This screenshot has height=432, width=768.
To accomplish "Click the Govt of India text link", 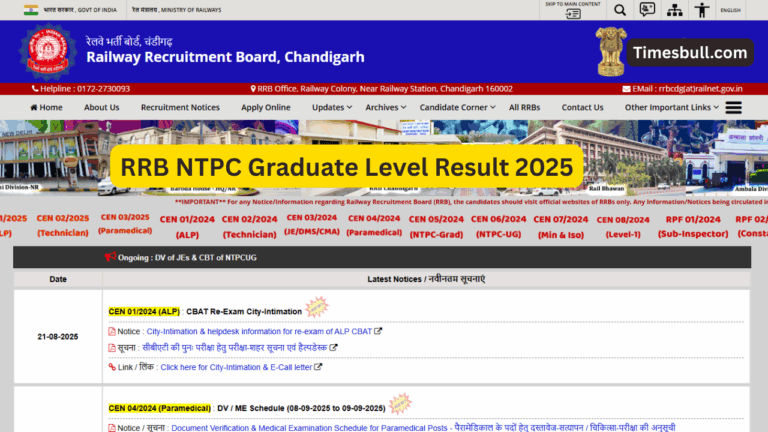I will pos(80,10).
